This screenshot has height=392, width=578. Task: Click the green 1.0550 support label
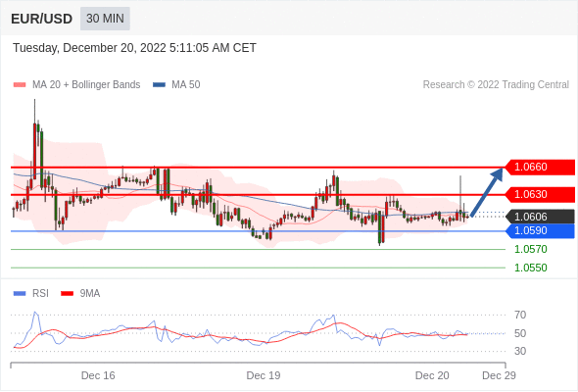click(x=531, y=268)
